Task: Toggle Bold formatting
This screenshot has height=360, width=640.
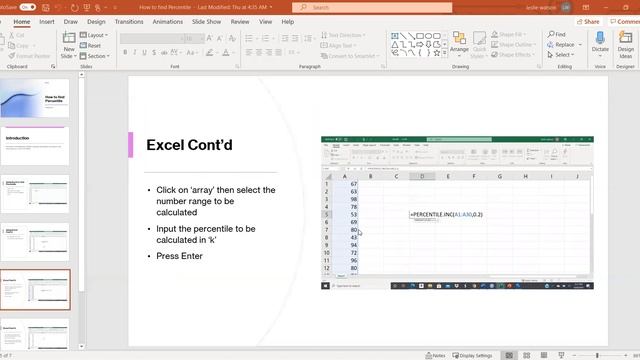Action: pos(125,53)
